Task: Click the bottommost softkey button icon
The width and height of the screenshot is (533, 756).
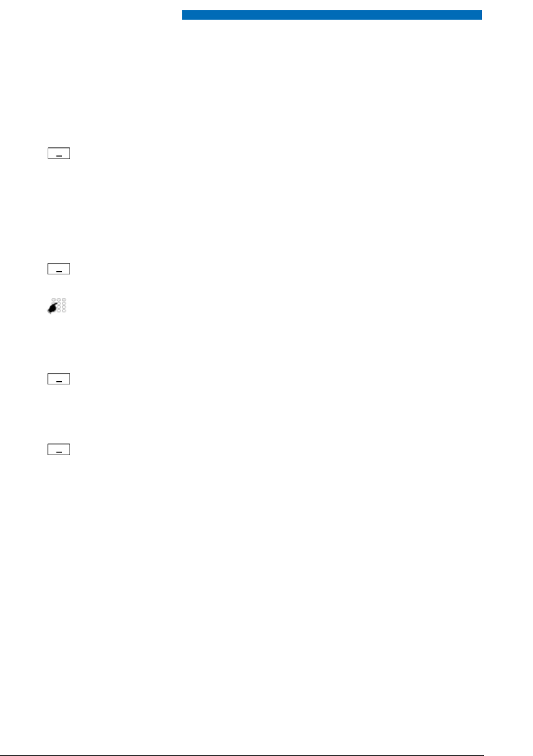Action: point(59,450)
